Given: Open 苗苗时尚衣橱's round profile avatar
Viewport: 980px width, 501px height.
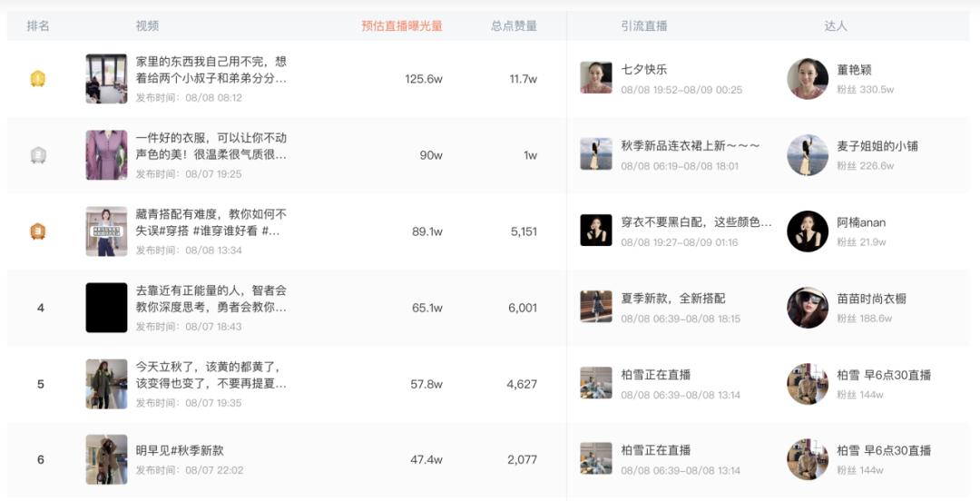Looking at the screenshot, I should 808,308.
